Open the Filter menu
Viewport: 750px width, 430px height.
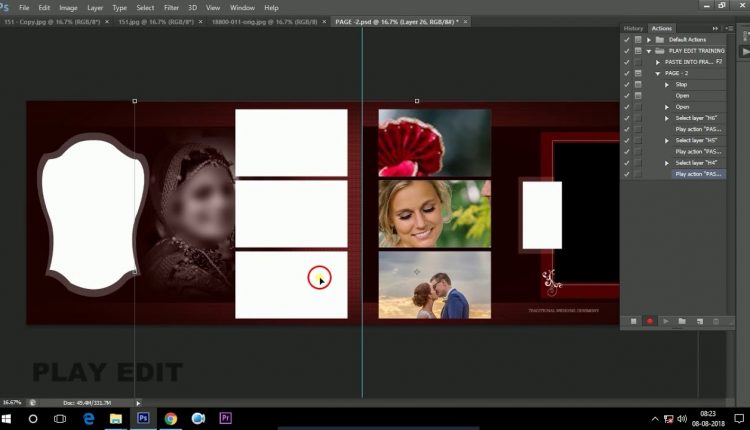click(x=171, y=8)
